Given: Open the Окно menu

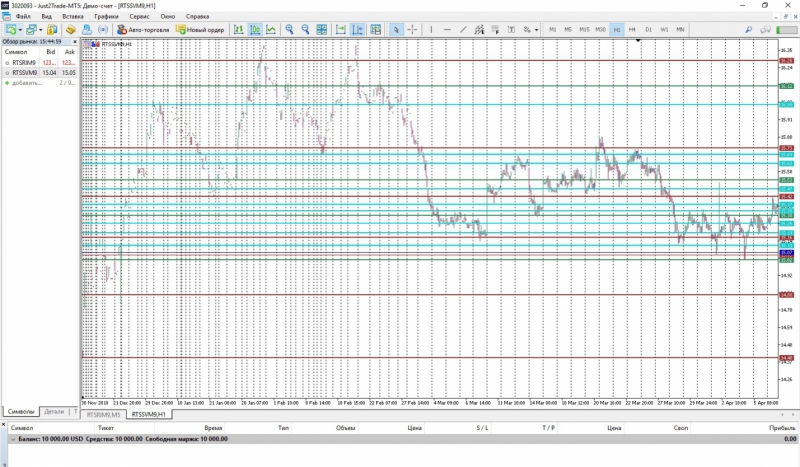Looking at the screenshot, I should 167,16.
